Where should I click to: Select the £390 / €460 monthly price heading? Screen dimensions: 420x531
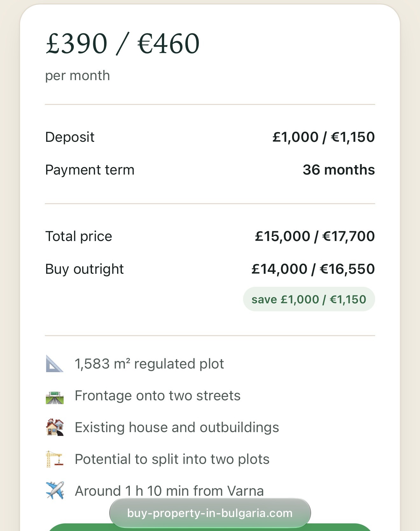point(122,44)
